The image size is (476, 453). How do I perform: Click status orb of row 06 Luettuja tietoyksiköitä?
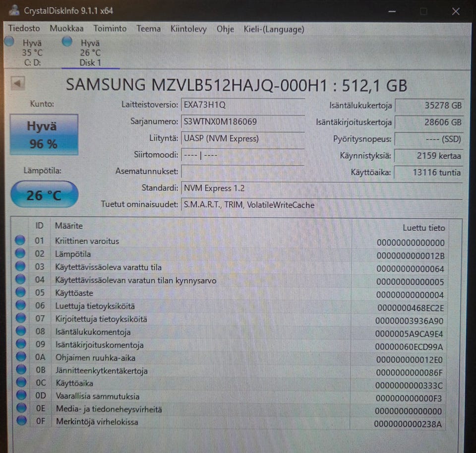point(21,305)
